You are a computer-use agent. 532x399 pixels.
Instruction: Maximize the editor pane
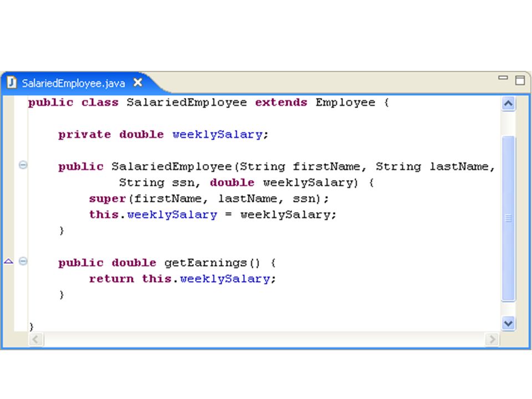(520, 80)
